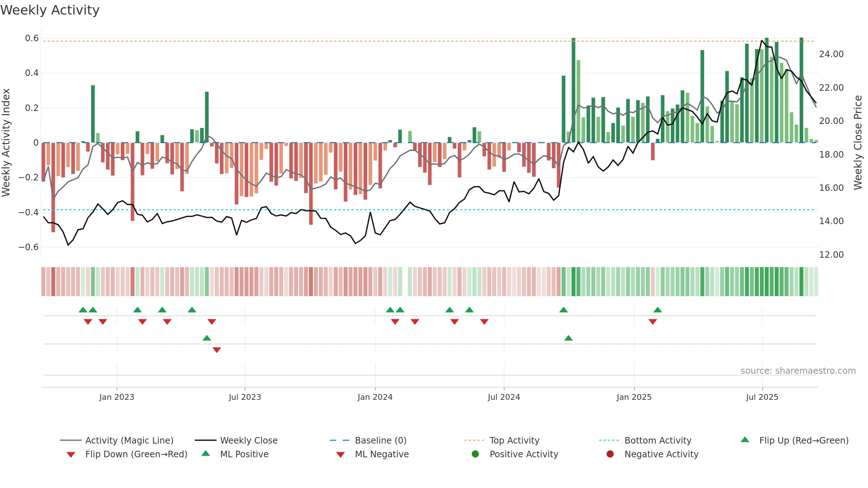Click the 'Jan 2025' x-axis label

point(634,397)
